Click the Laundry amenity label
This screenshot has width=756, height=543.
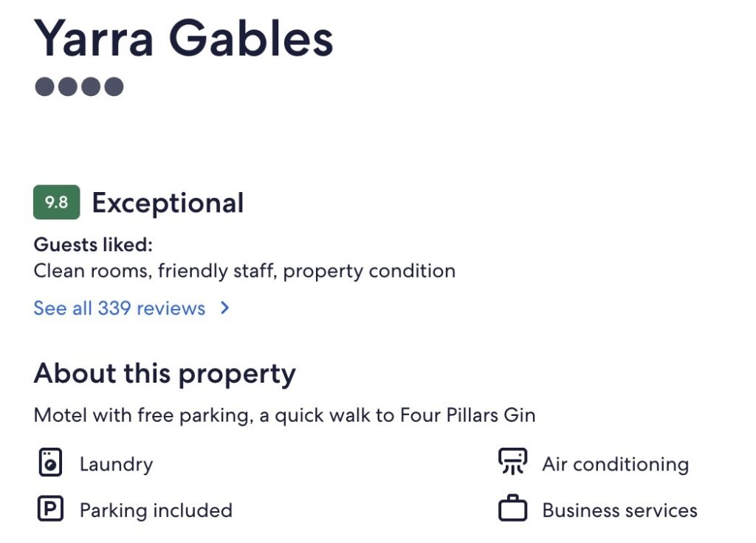point(116,465)
